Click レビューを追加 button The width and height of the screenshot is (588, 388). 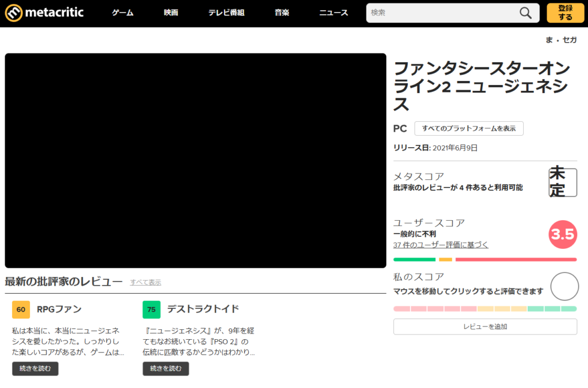[485, 326]
